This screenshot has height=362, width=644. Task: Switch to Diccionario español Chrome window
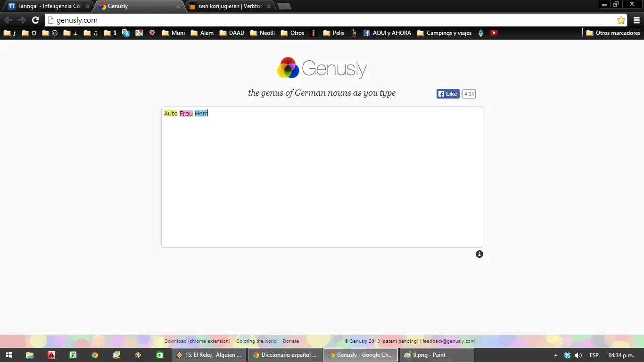[x=285, y=355]
